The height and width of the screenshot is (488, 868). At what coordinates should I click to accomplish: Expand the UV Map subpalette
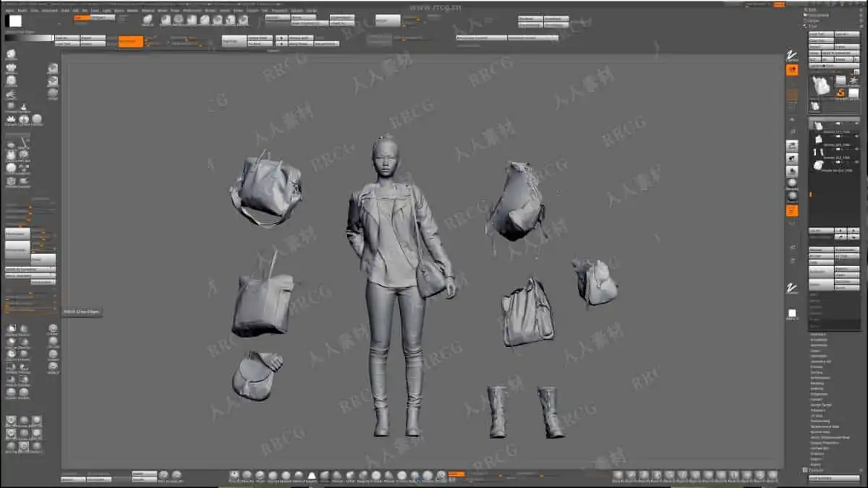(817, 415)
